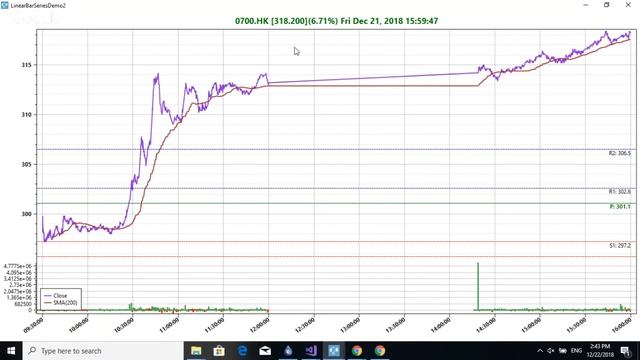The image size is (640, 360).
Task: Open the Mail app on the taskbar
Action: pyautogui.click(x=265, y=351)
